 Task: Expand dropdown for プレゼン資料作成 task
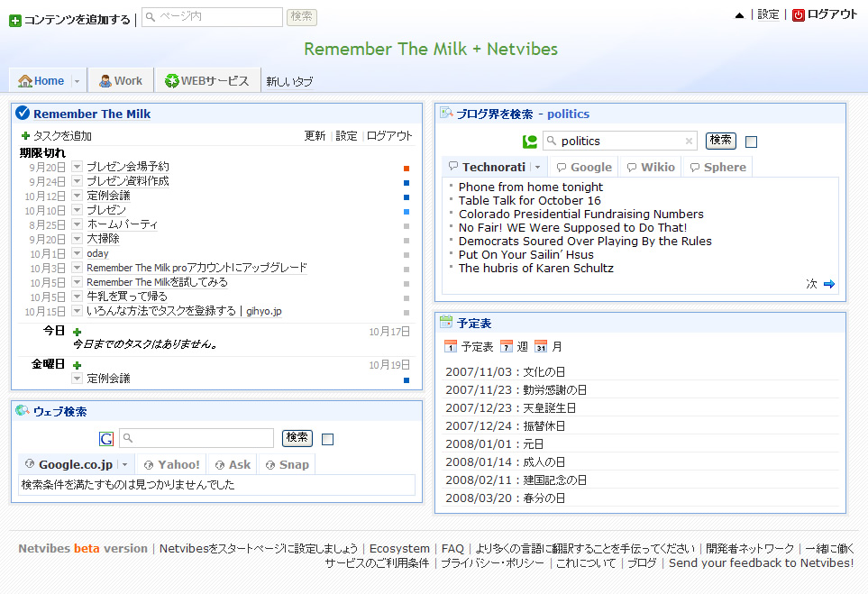[77, 181]
